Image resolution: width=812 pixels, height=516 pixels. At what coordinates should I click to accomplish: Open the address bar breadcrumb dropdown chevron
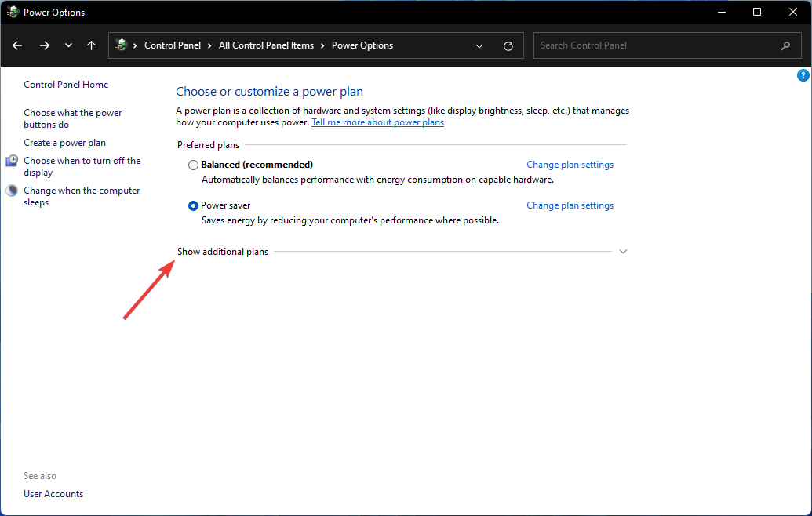pyautogui.click(x=479, y=45)
